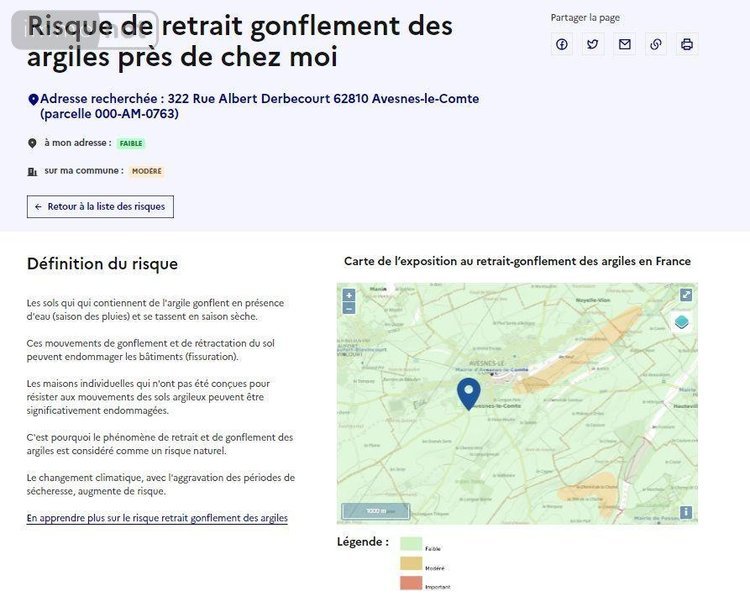The image size is (750, 616).
Task: Print the page via printer icon
Action: [x=686, y=44]
